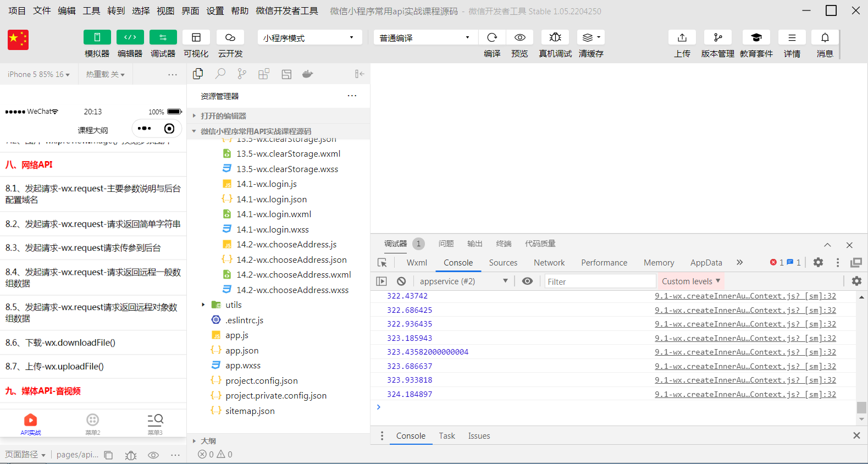The width and height of the screenshot is (868, 464).
Task: Open the extensions blocks icon
Action: tap(264, 74)
